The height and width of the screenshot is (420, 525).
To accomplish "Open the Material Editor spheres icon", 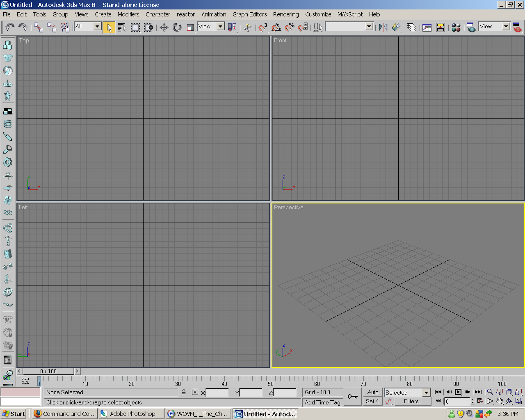I will click(456, 27).
